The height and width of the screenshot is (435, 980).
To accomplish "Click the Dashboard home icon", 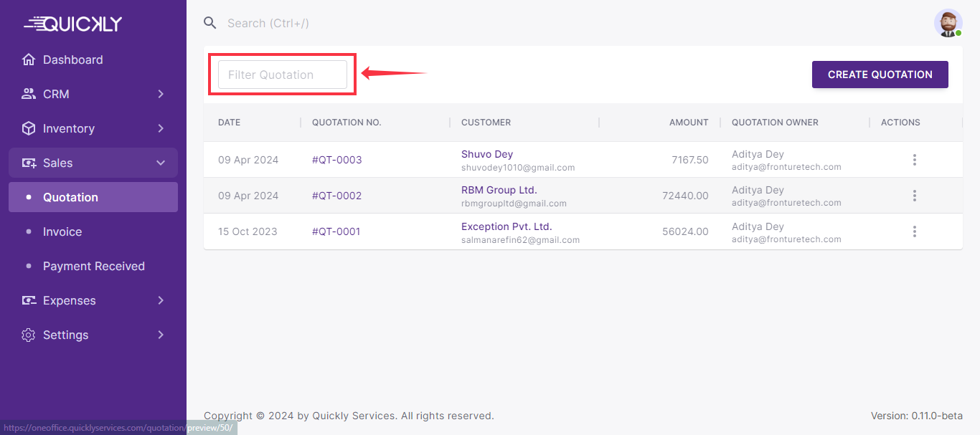I will tap(29, 59).
